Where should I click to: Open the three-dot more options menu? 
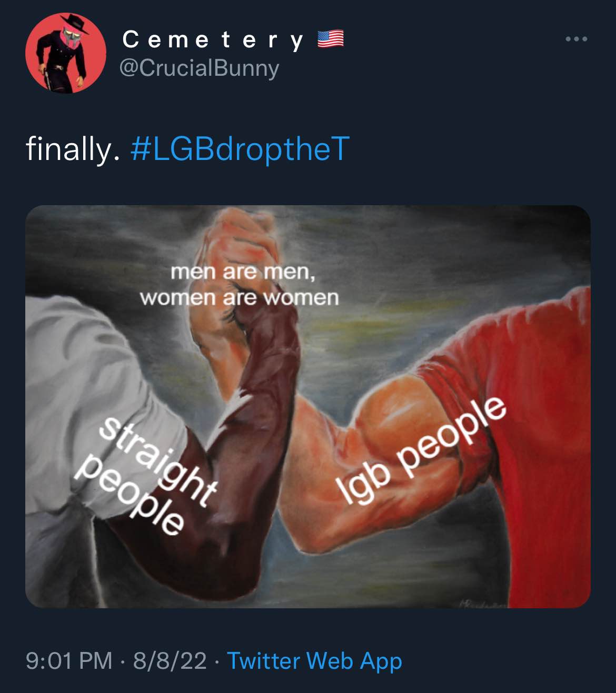coord(576,39)
